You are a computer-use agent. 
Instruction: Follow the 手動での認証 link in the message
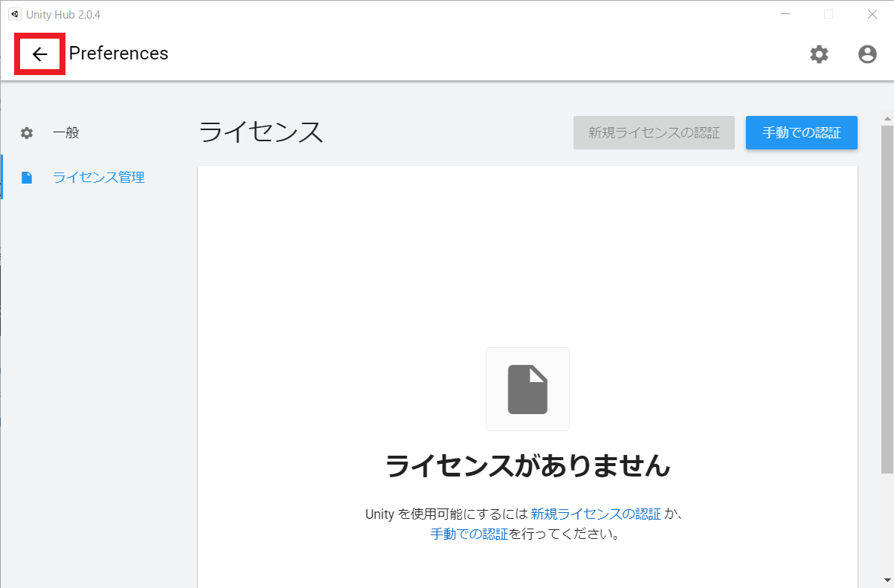[469, 534]
